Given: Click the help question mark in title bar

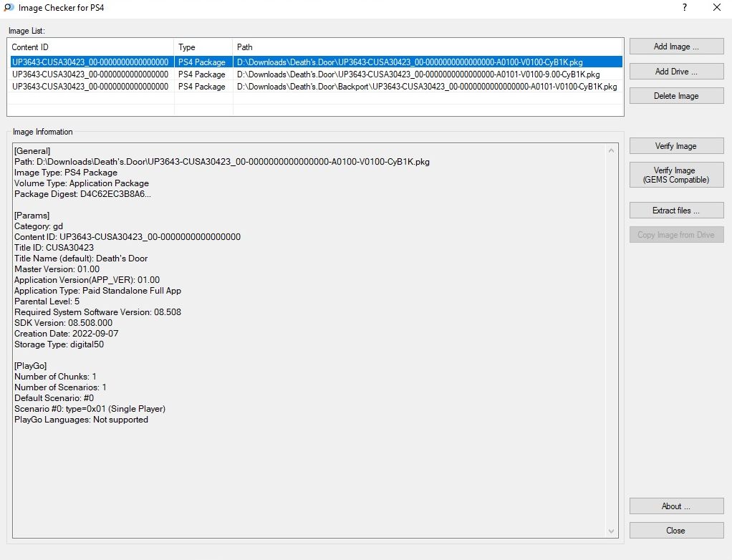Looking at the screenshot, I should tap(685, 7).
